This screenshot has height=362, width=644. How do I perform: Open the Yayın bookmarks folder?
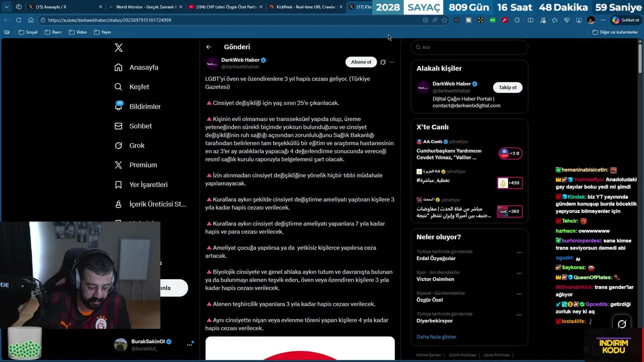click(102, 32)
